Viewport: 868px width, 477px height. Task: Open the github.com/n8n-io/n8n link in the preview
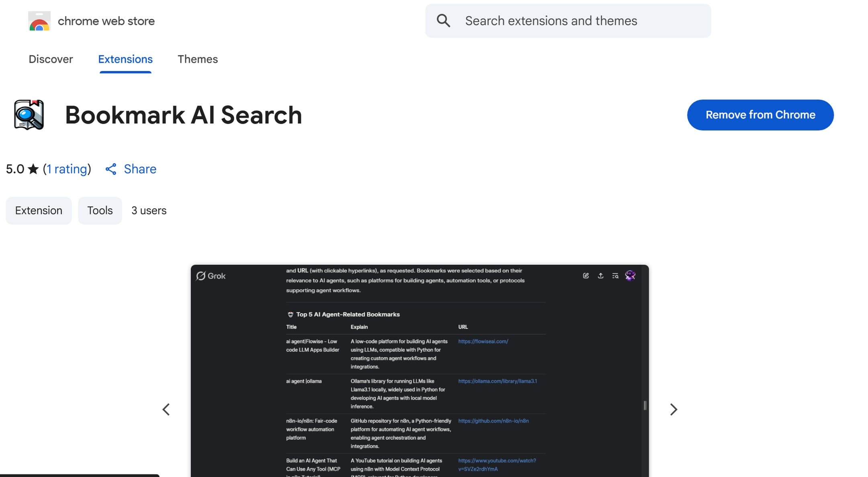coord(493,421)
